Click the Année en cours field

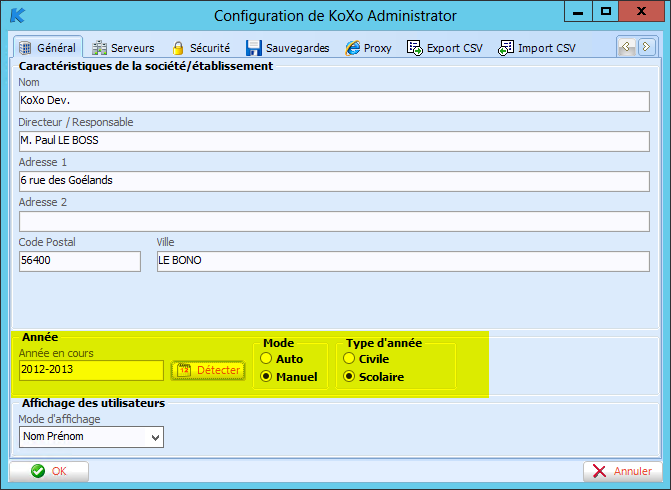(x=91, y=370)
